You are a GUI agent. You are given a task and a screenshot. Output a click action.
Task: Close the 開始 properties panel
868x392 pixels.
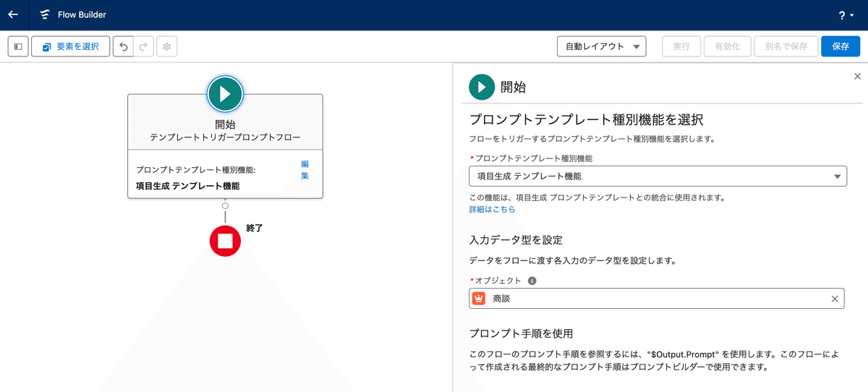[858, 76]
